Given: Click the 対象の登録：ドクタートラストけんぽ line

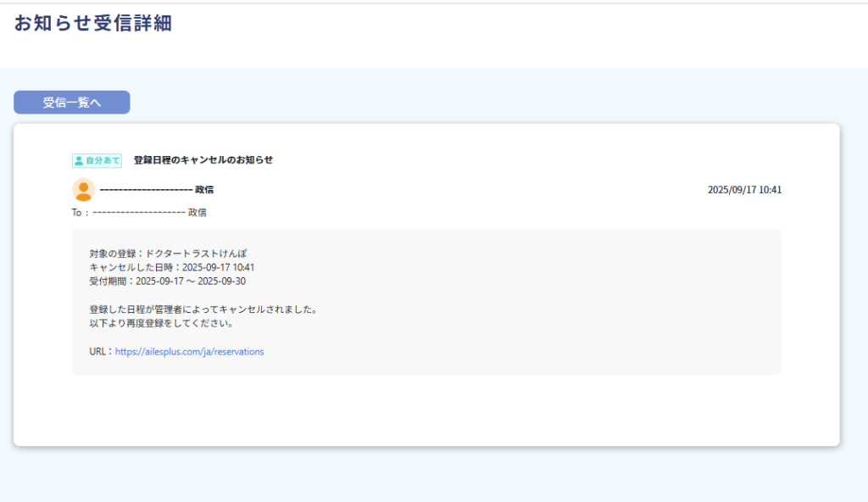Looking at the screenshot, I should coord(168,254).
